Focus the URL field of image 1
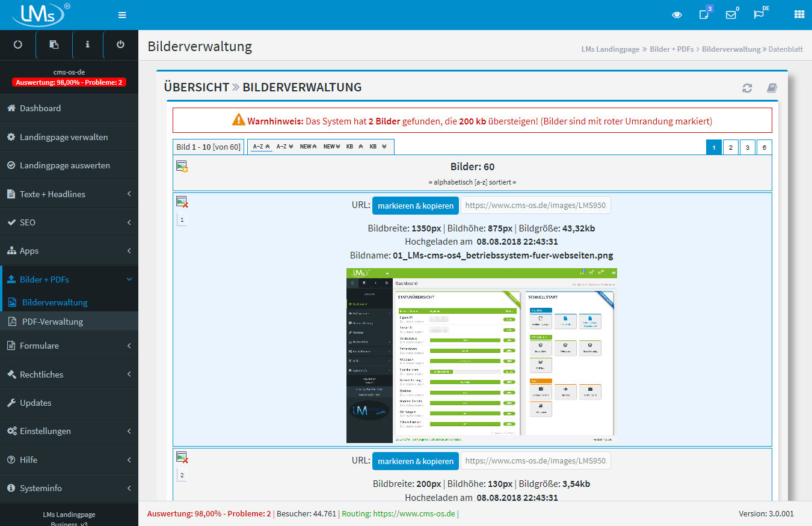Screen dimensions: 812x526 click(x=536, y=206)
